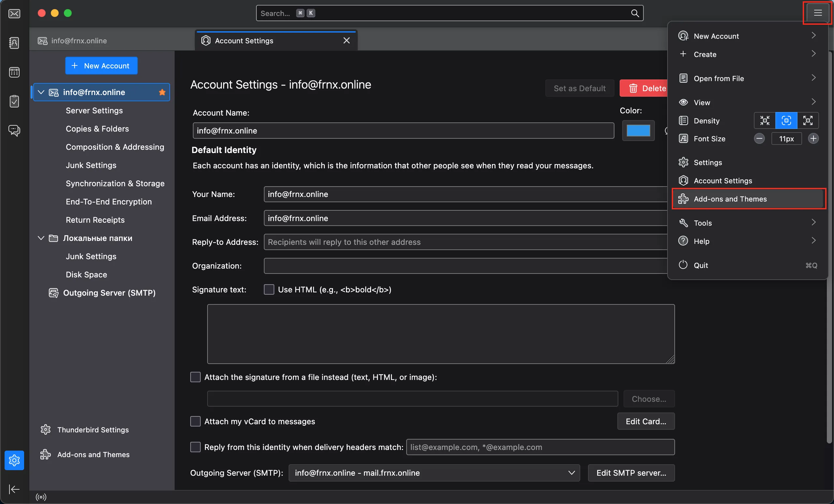Open End-To-End Encryption settings
The width and height of the screenshot is (834, 504).
pos(109,202)
